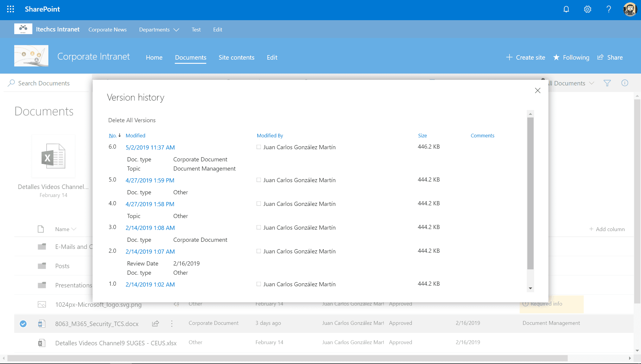The width and height of the screenshot is (641, 364).
Task: Open version dated 2/14/2019 1:07 AM
Action: [150, 252]
